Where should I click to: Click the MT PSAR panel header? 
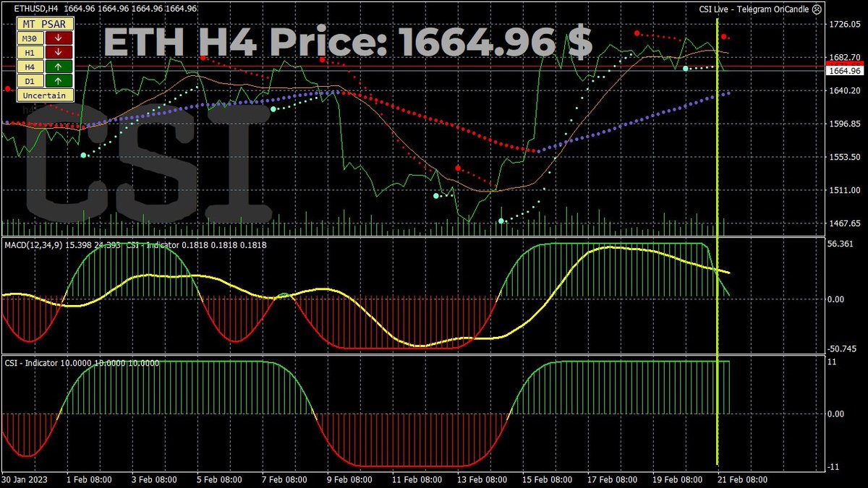[45, 24]
